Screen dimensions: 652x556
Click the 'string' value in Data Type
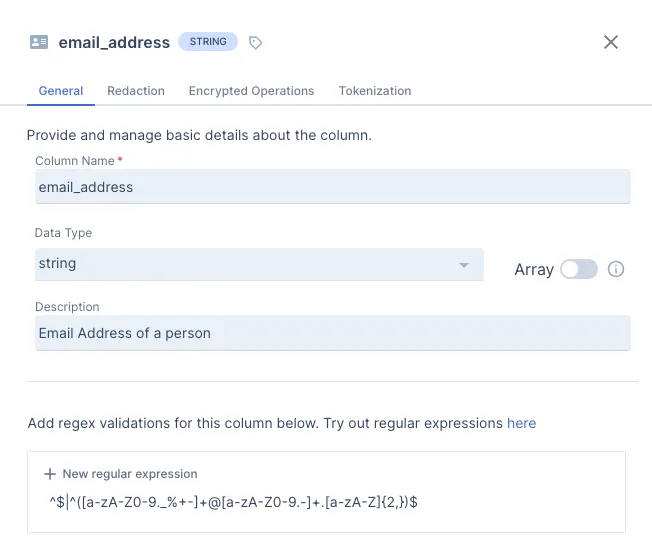tap(57, 264)
